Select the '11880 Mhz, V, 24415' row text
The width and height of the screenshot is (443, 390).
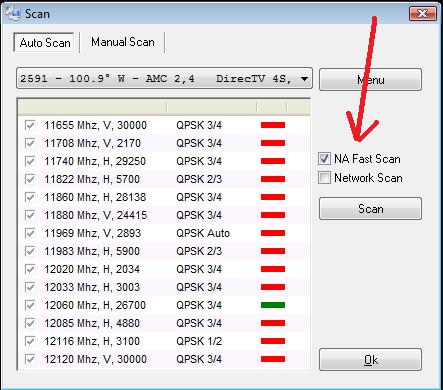tap(95, 215)
